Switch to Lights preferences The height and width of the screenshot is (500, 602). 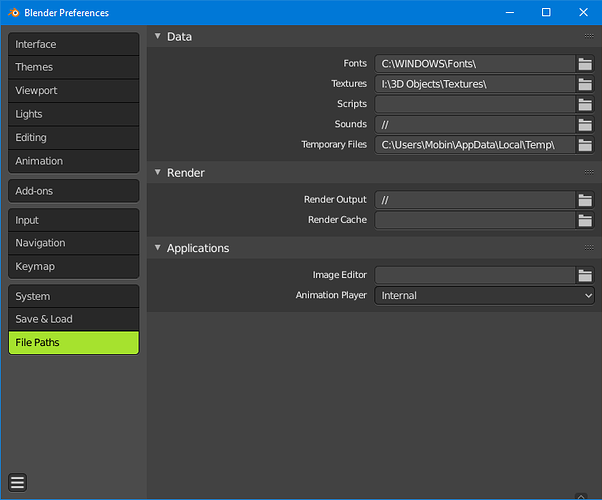coord(73,114)
